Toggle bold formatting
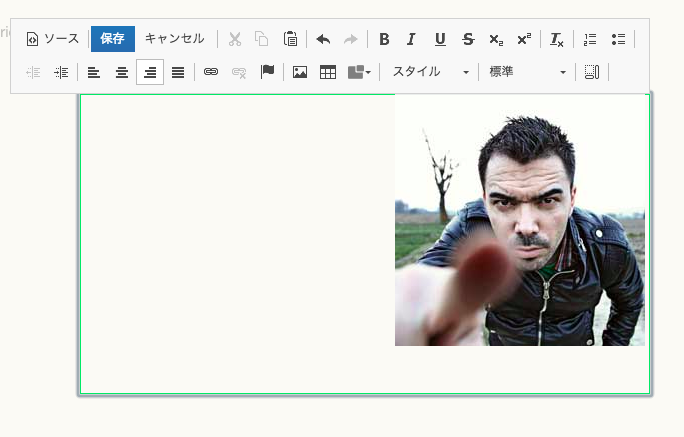Image resolution: width=684 pixels, height=437 pixels. coord(384,39)
